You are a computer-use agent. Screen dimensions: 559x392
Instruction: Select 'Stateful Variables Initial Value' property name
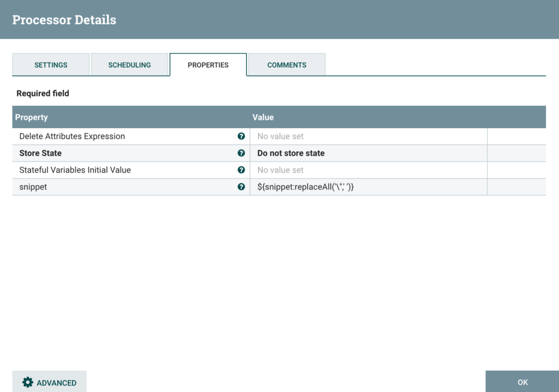[x=75, y=170]
